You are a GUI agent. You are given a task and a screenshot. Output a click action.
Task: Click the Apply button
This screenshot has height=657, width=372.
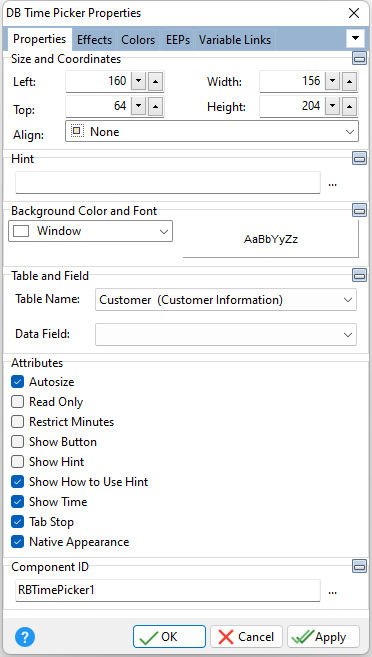tap(323, 637)
